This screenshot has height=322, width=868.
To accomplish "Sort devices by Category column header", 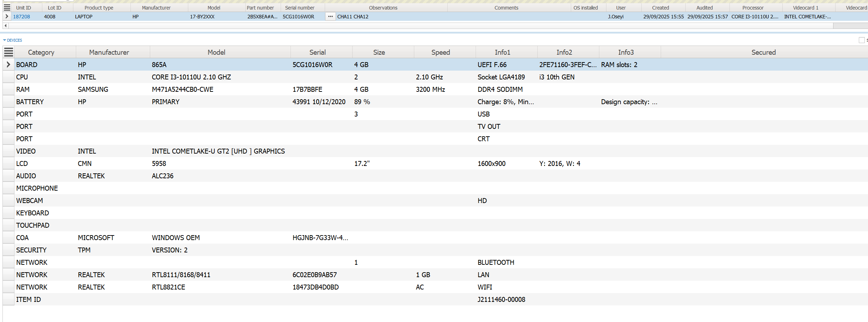I will coord(41,52).
